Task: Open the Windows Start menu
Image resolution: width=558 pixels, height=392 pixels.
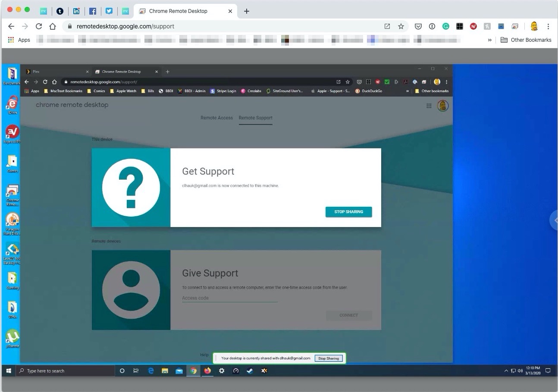Action: (8, 370)
